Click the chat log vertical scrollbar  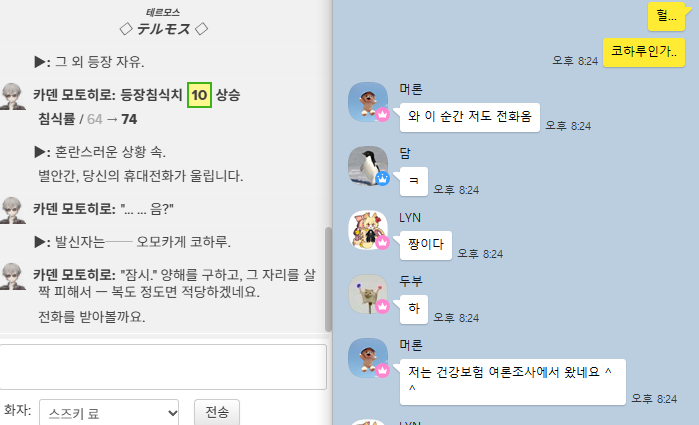[329, 279]
